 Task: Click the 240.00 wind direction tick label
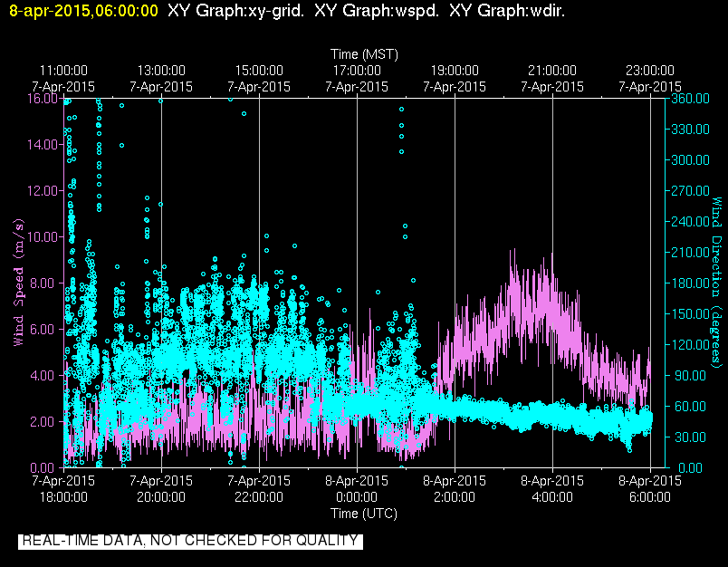690,222
